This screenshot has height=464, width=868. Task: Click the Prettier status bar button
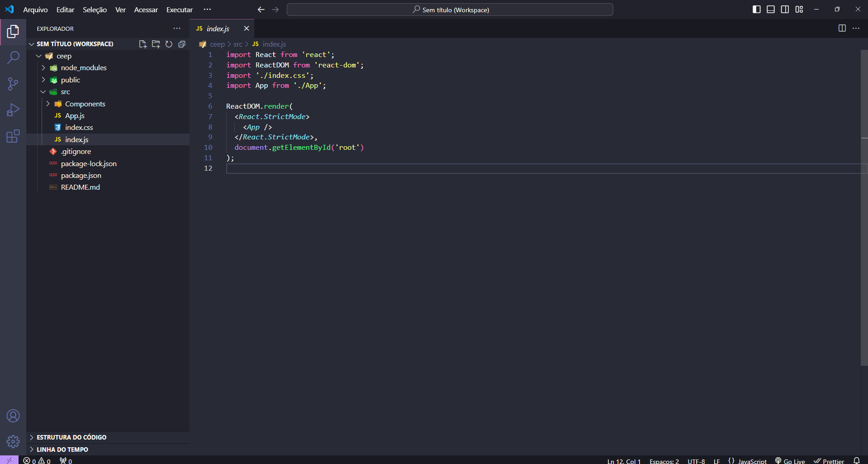point(829,461)
